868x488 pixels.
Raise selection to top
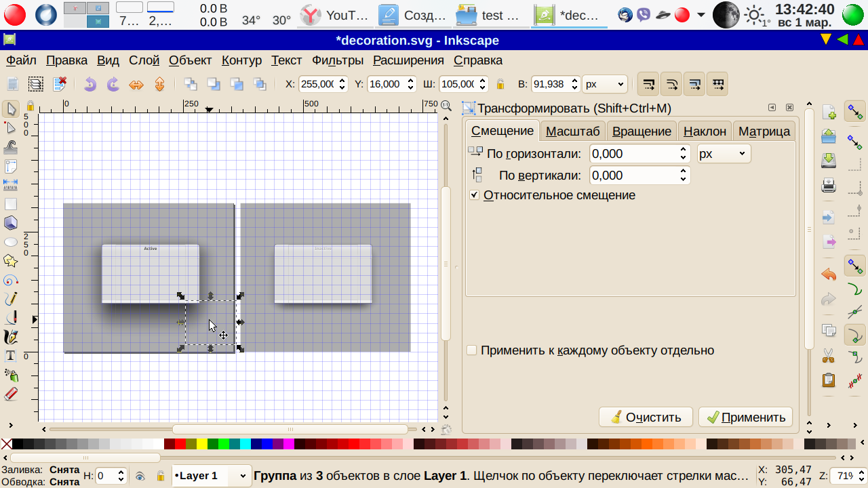260,84
